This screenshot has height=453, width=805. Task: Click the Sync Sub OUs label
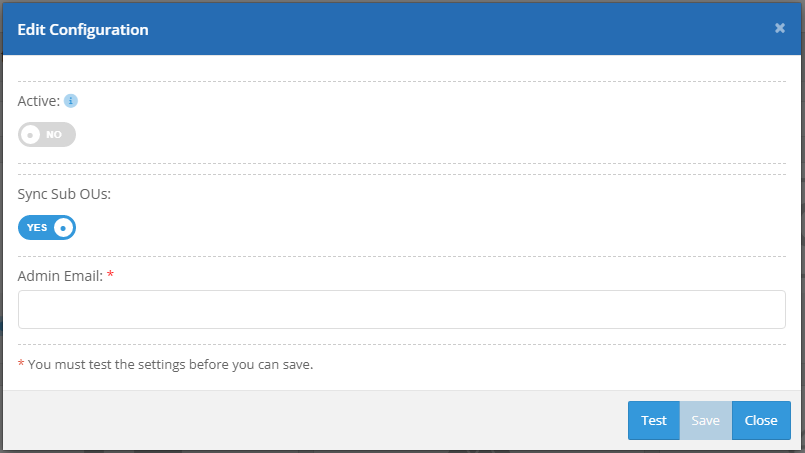64,194
